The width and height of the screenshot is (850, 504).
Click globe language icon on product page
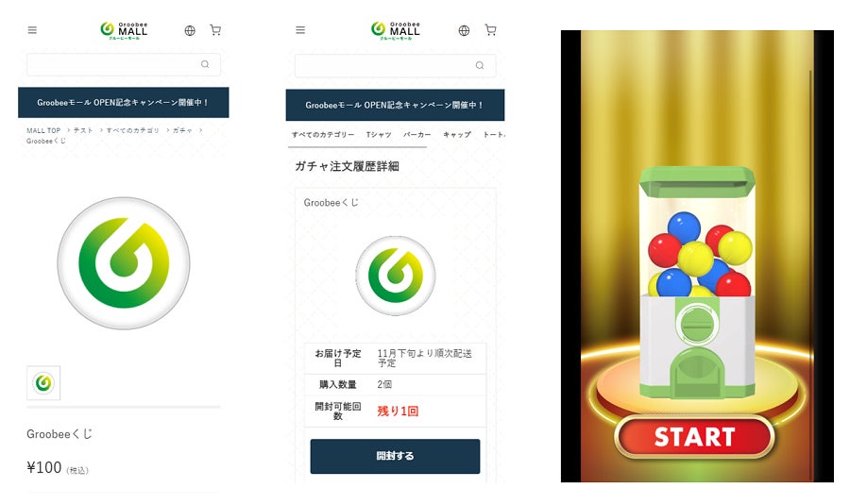click(190, 30)
